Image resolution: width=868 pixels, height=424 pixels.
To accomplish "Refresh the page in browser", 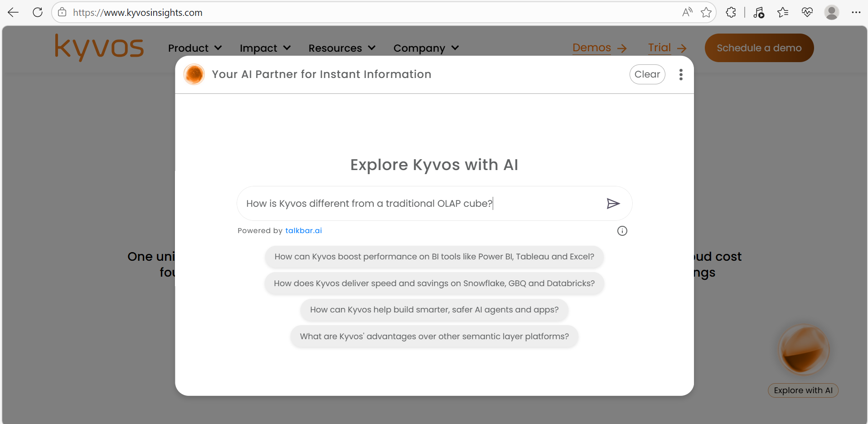I will 38,12.
